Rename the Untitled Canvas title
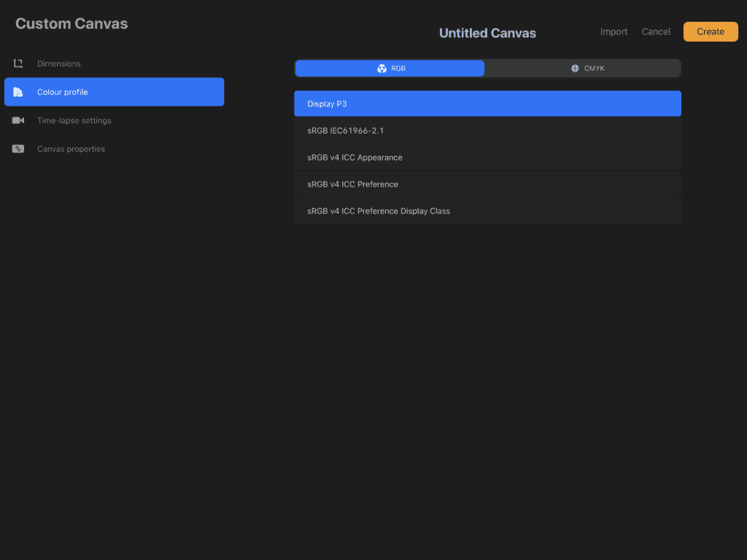 487,32
